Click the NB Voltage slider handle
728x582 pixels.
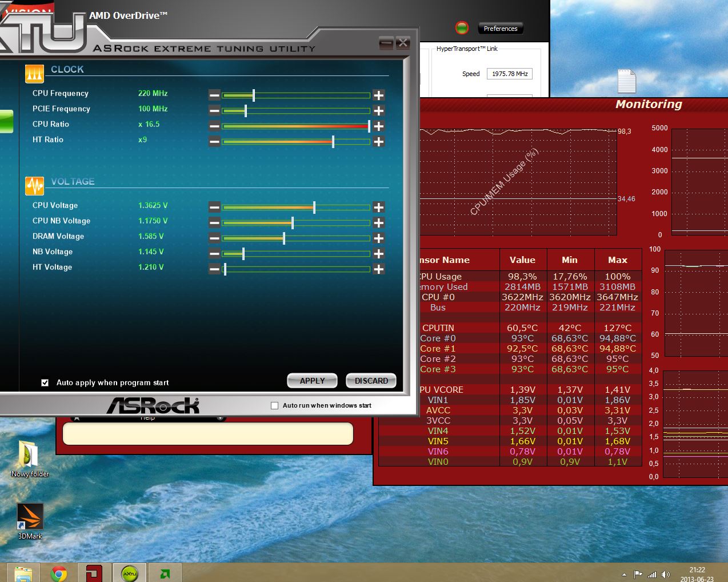coord(243,253)
